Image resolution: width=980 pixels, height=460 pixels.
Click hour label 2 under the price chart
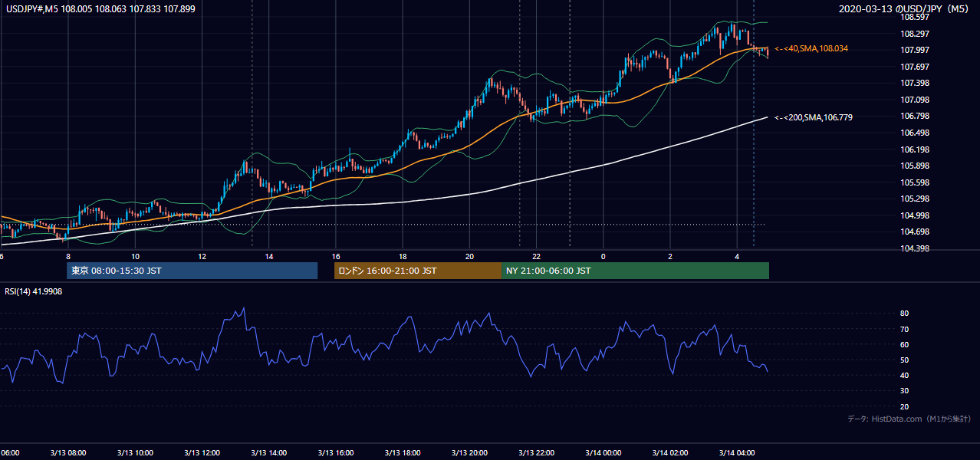point(670,256)
